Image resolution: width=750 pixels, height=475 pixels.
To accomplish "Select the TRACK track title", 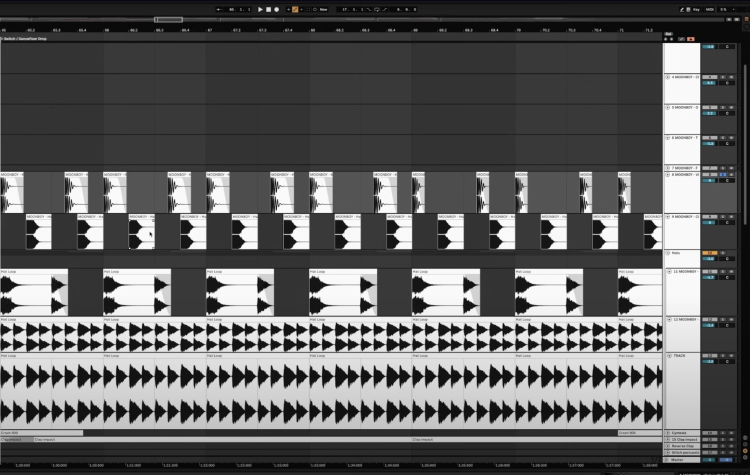I will coord(680,356).
